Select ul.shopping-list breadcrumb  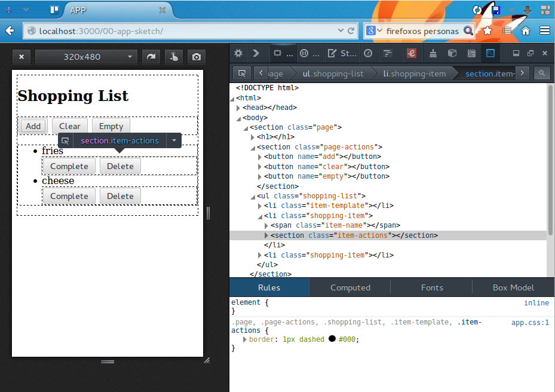tap(333, 73)
